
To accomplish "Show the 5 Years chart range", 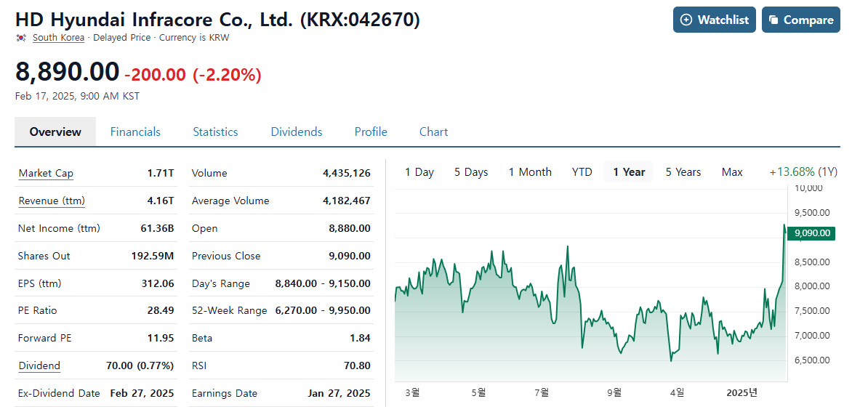I will pos(683,172).
